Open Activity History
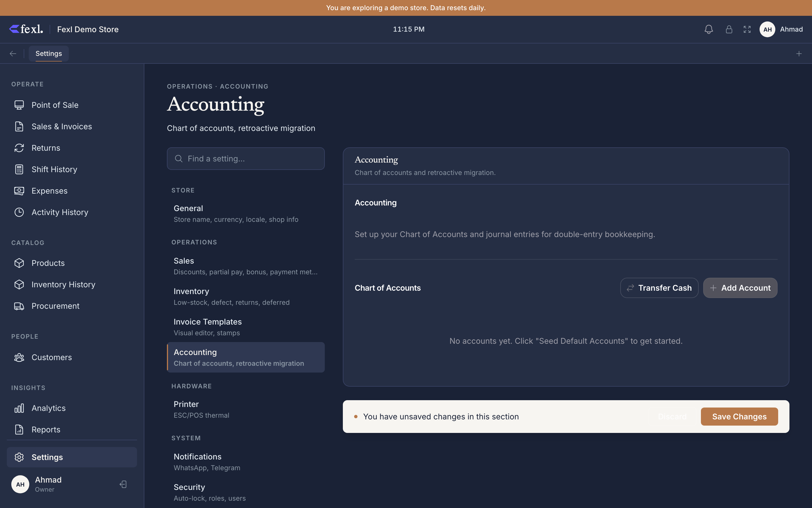The height and width of the screenshot is (508, 812). tap(72, 212)
